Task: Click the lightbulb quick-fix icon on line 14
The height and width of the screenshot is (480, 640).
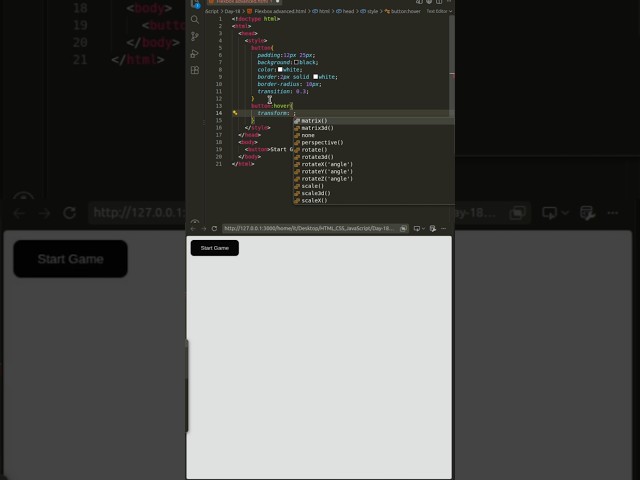Action: click(235, 113)
